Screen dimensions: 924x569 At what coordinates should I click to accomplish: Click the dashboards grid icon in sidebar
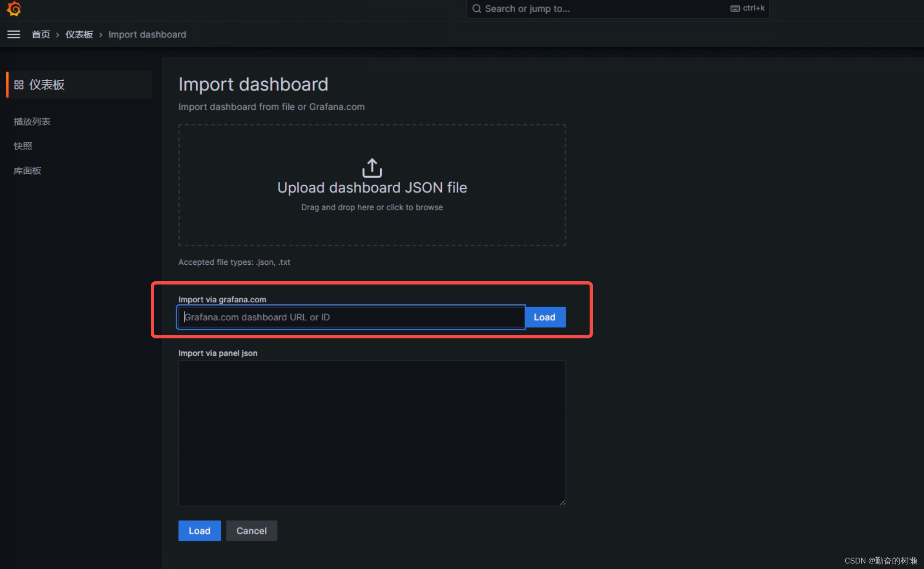19,85
